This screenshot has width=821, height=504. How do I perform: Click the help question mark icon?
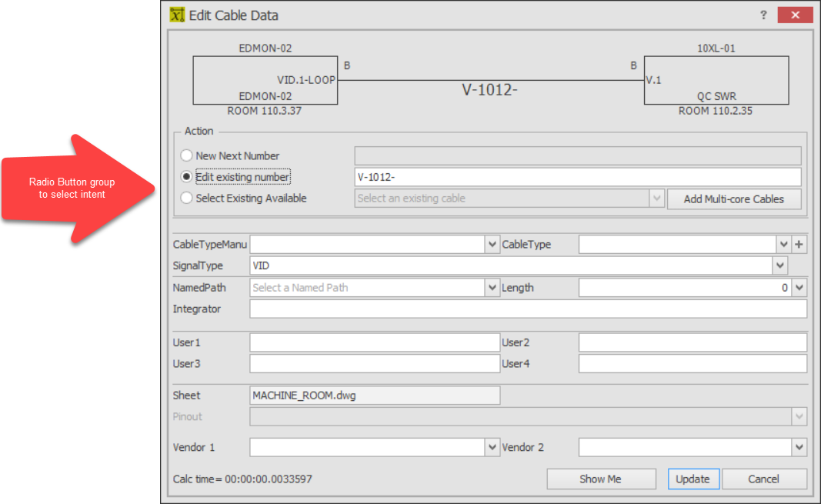763,15
